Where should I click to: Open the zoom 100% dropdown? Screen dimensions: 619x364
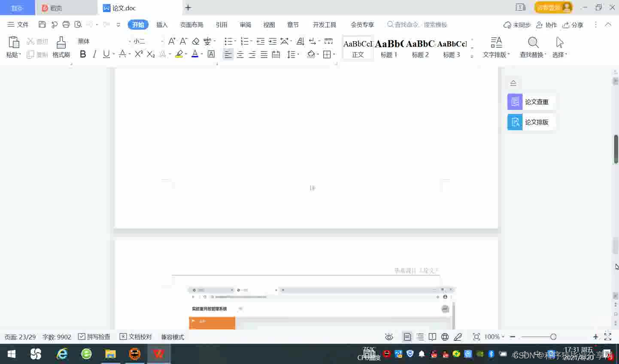point(495,337)
